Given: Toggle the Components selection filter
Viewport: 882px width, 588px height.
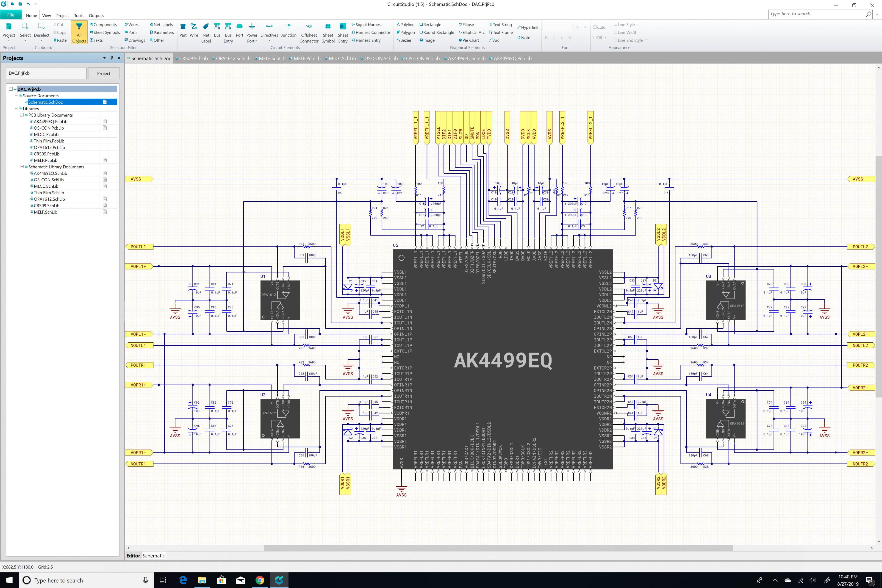Looking at the screenshot, I should (x=103, y=24).
